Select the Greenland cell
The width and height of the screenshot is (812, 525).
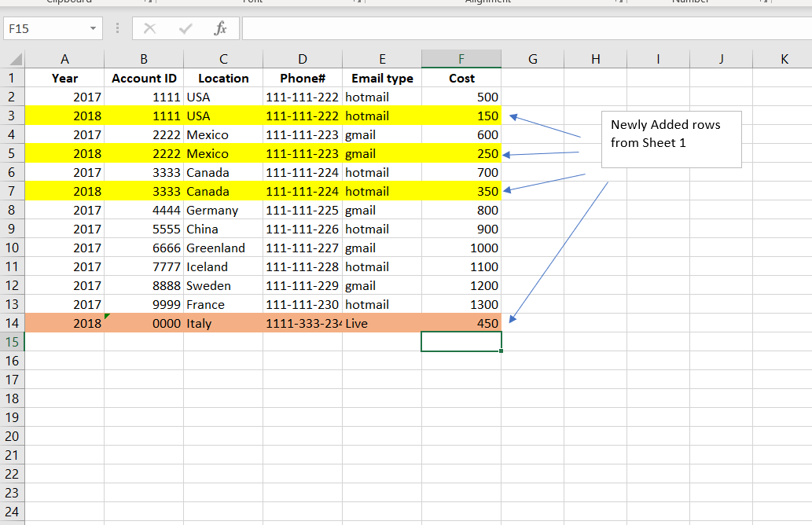point(223,248)
